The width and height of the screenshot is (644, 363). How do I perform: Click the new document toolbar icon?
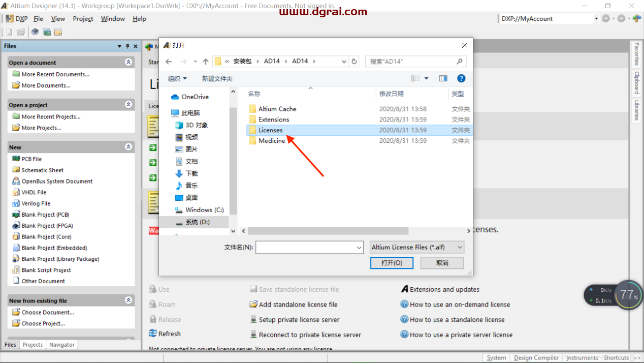click(x=9, y=32)
